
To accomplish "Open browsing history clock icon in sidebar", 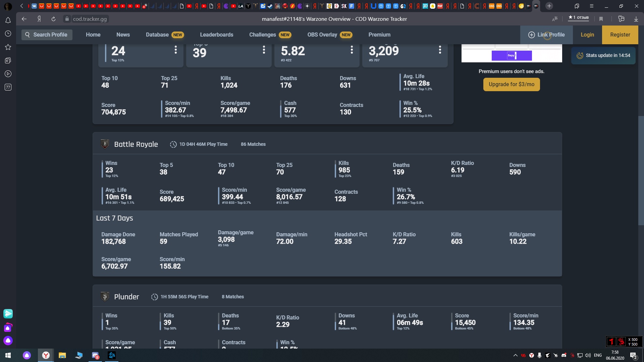I will (8, 34).
